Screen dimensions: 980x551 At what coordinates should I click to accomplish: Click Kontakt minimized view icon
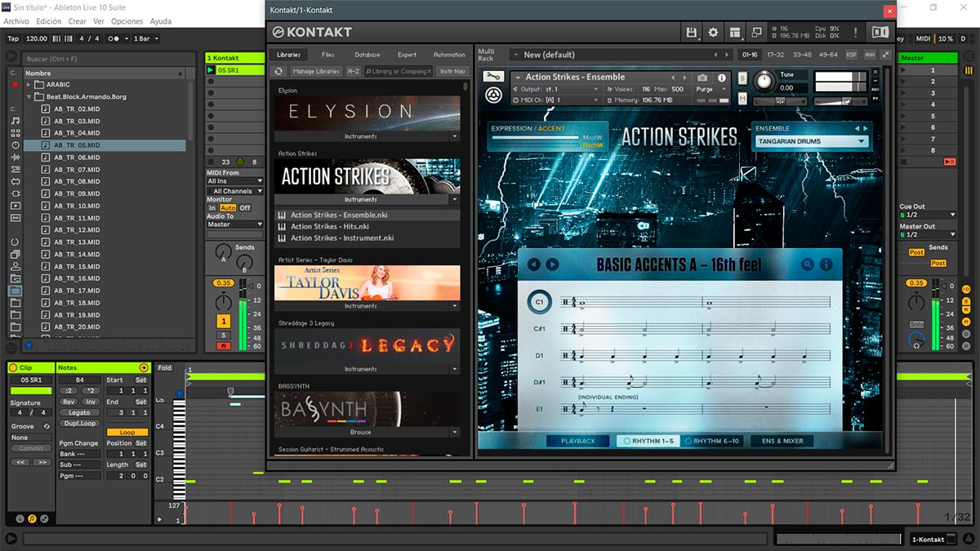(x=756, y=32)
